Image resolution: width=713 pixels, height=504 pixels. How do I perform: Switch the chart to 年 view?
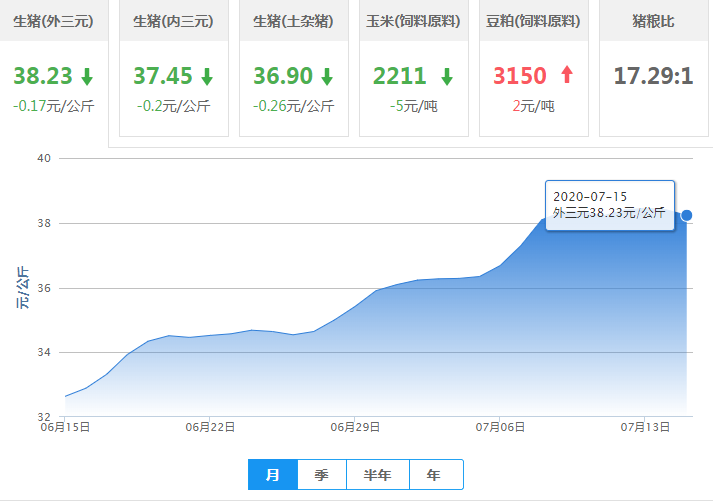[433, 475]
